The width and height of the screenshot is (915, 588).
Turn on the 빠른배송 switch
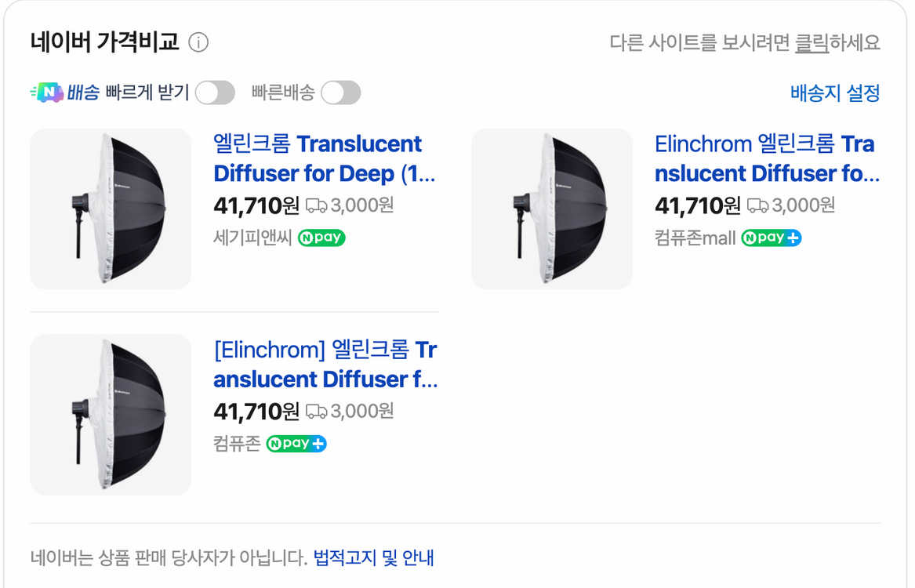tap(341, 93)
